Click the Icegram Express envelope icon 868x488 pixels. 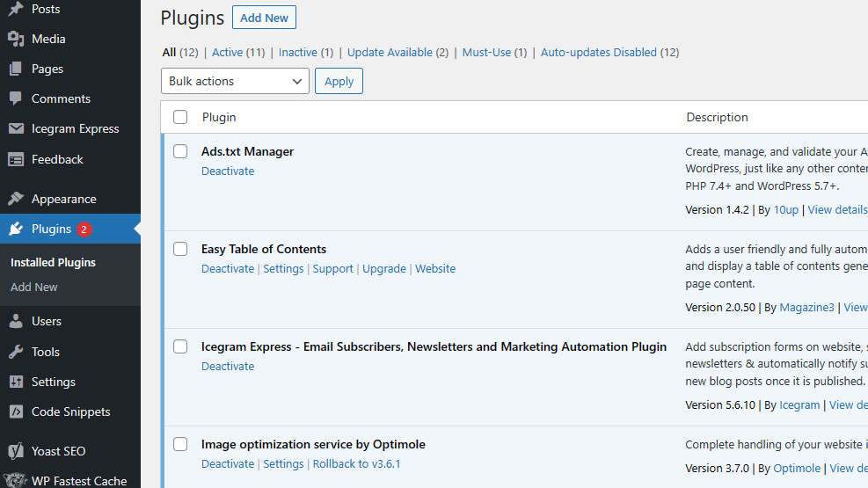point(16,128)
